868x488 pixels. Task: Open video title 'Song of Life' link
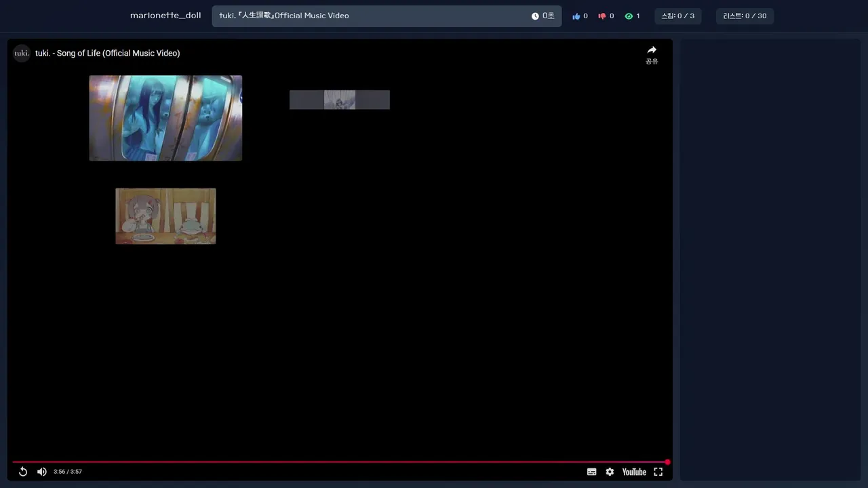coord(108,53)
